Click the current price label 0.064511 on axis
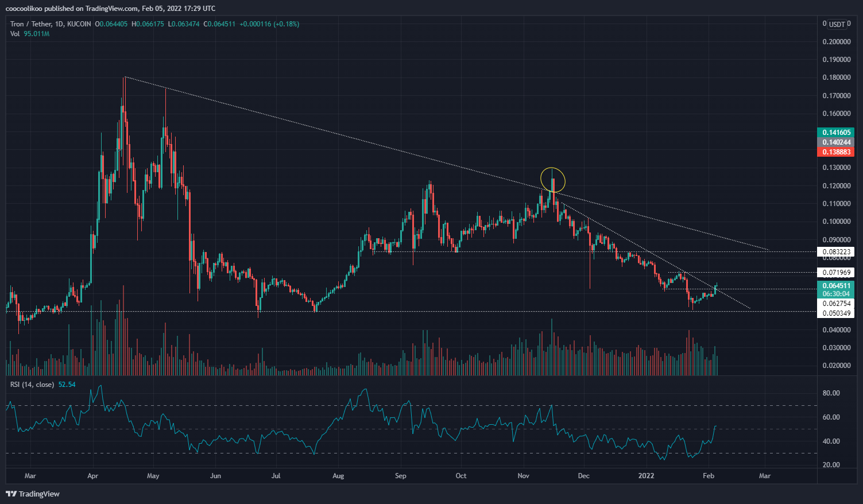 (x=836, y=285)
